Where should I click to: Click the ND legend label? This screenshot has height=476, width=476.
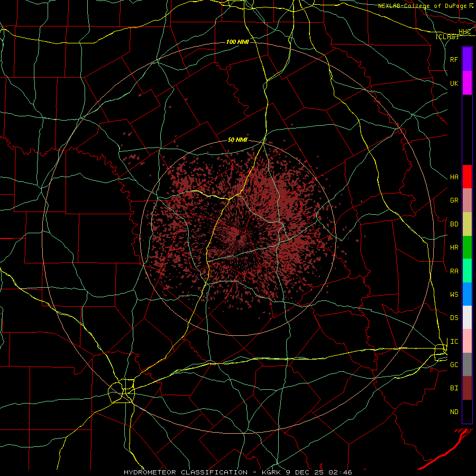(x=454, y=411)
